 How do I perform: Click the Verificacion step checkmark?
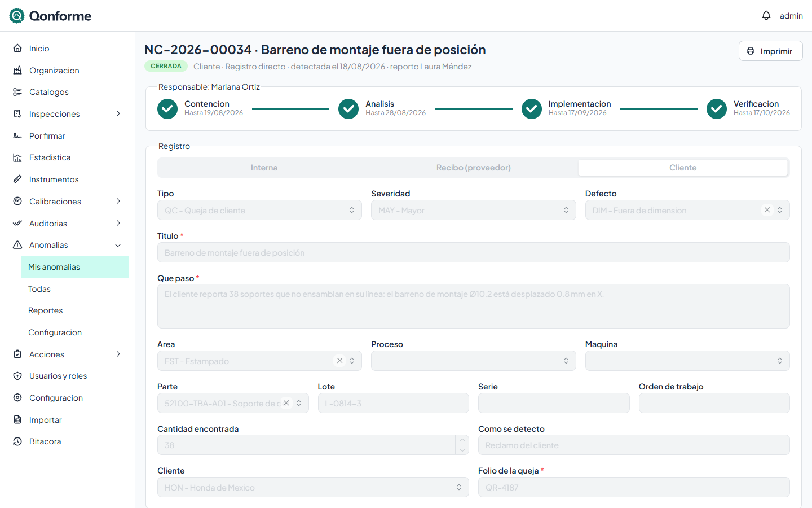(717, 109)
